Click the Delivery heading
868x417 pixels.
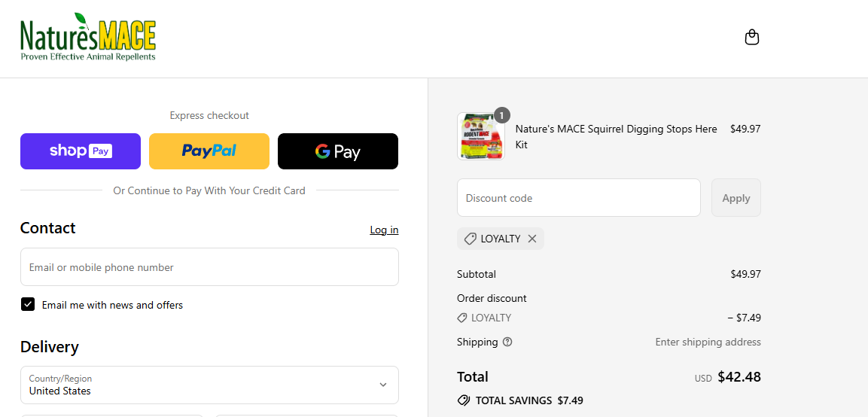[49, 347]
